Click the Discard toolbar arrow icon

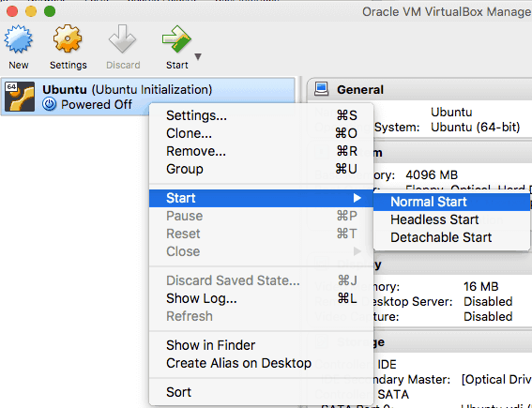[x=123, y=38]
